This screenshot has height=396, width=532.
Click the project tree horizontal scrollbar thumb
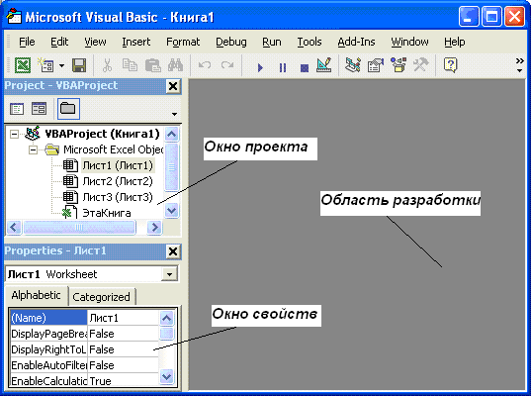point(79,228)
